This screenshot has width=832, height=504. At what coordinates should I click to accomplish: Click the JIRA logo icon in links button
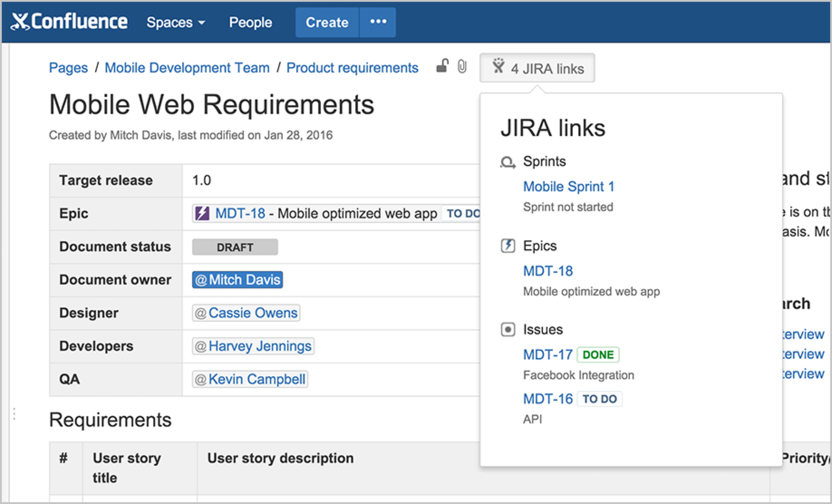click(x=498, y=66)
